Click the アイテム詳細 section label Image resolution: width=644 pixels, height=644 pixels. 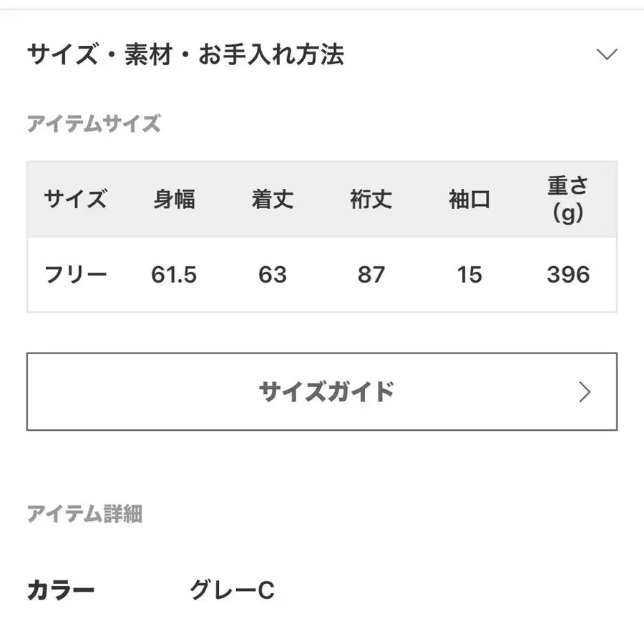(x=85, y=512)
